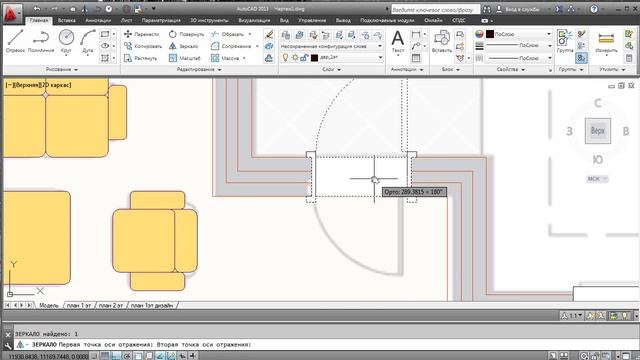Click the Обрезать (Trim) command
This screenshot has height=360, width=640.
point(227,34)
